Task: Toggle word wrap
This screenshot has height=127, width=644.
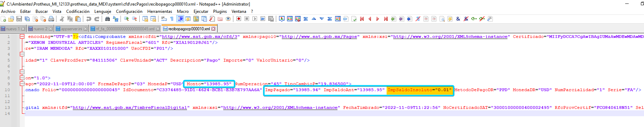Action: pyautogui.click(x=164, y=19)
